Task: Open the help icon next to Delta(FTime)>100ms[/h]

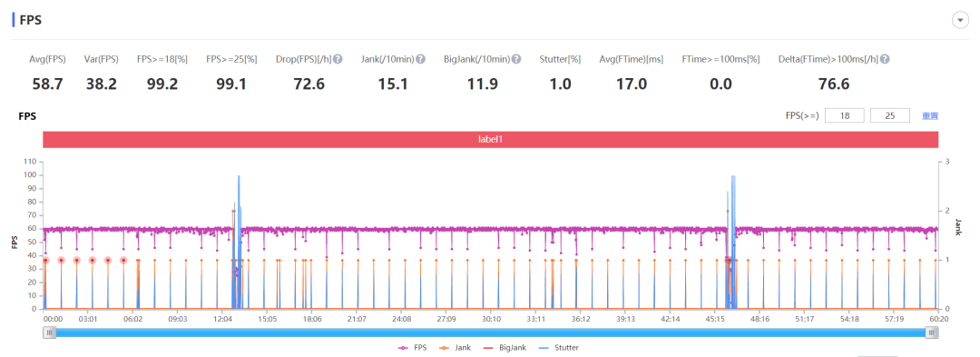Action: tap(885, 59)
